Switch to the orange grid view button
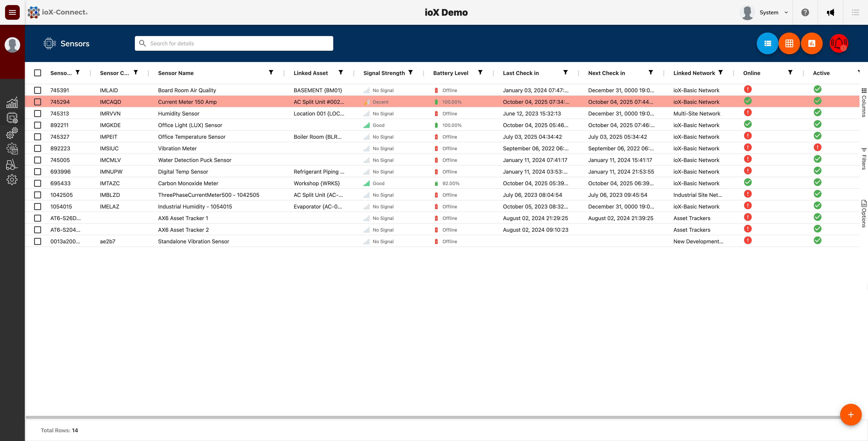This screenshot has width=868, height=441. (x=789, y=43)
